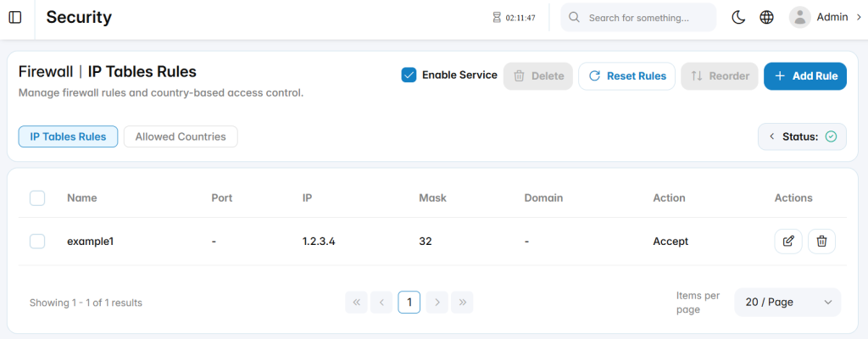Open the language globe icon
This screenshot has width=868, height=339.
(766, 18)
